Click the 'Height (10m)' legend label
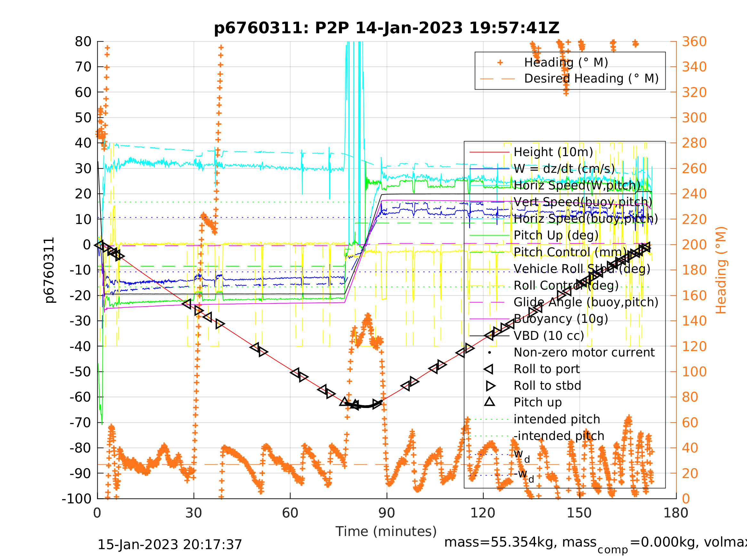The width and height of the screenshot is (747, 560). pos(553,152)
